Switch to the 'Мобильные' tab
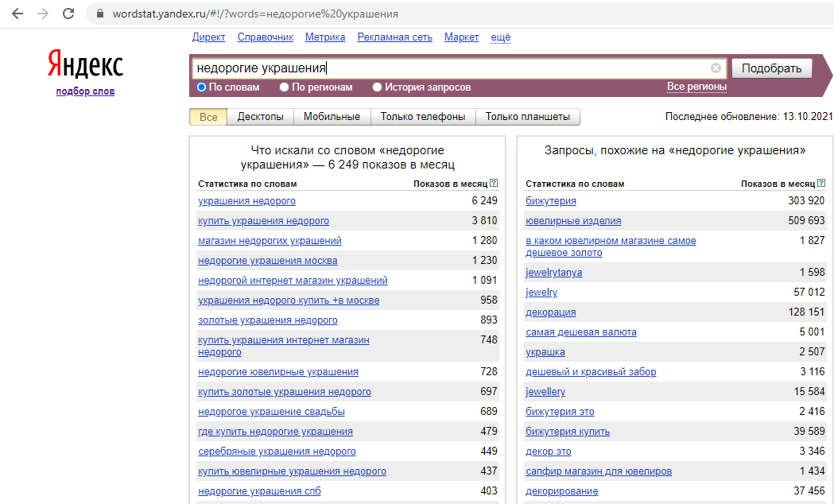The height and width of the screenshot is (504, 834). coord(332,117)
